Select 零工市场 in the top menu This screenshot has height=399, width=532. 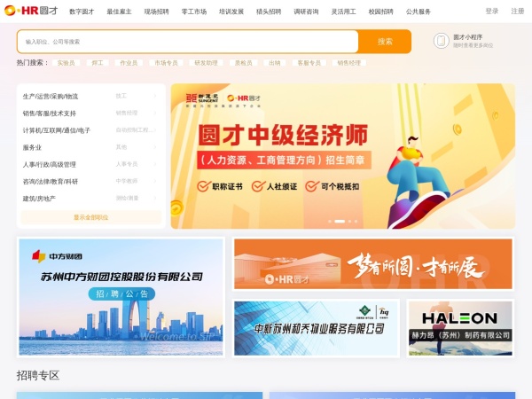pos(194,12)
